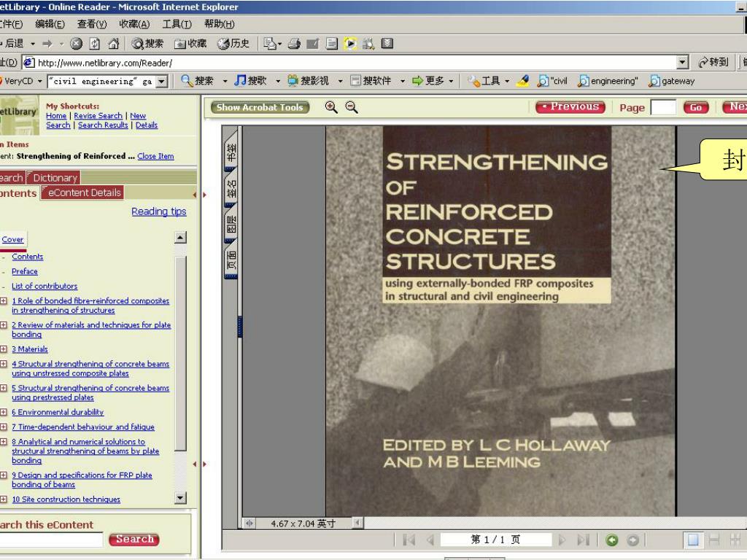747x560 pixels.
Task: Open List of contributors link
Action: pyautogui.click(x=44, y=286)
